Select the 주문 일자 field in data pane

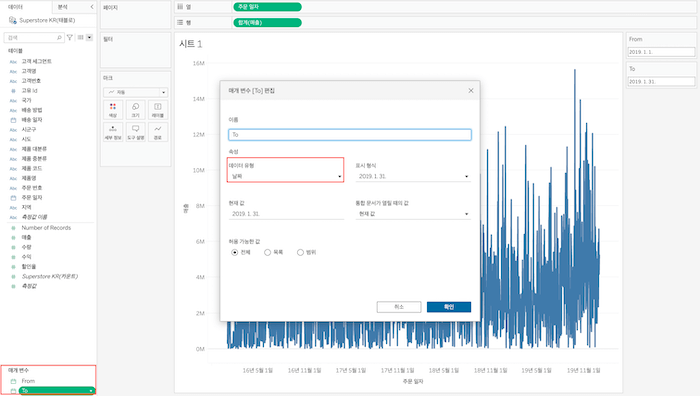coord(32,197)
